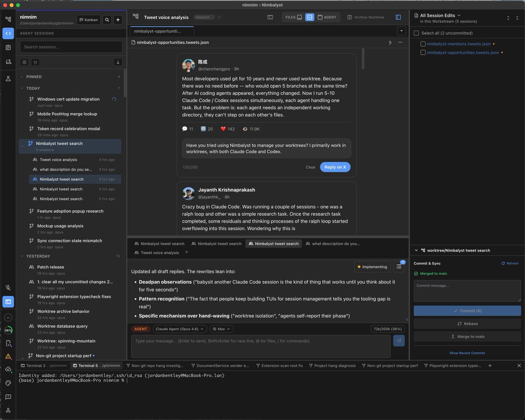Collapse the TODAY section
Screen dimensions: 525x420
(x=22, y=88)
